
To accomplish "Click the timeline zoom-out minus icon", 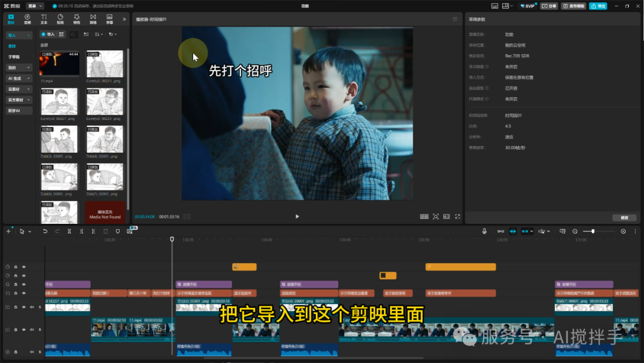I will (575, 232).
